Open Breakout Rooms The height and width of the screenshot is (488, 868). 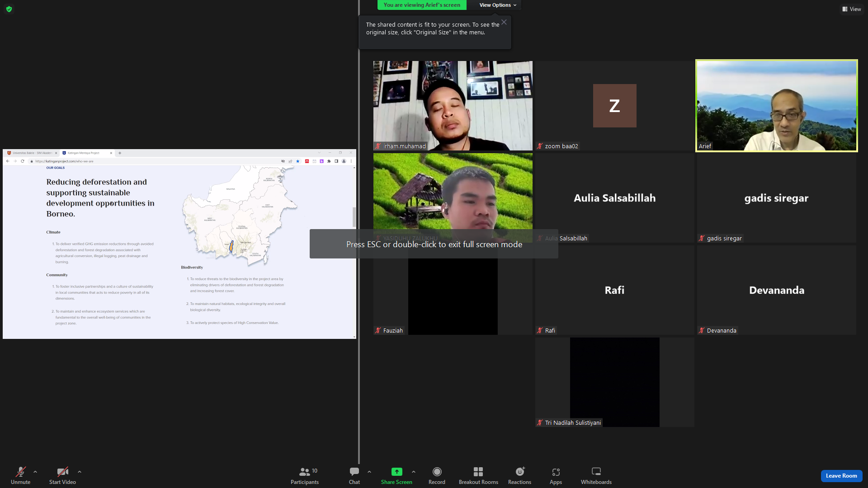pyautogui.click(x=478, y=475)
